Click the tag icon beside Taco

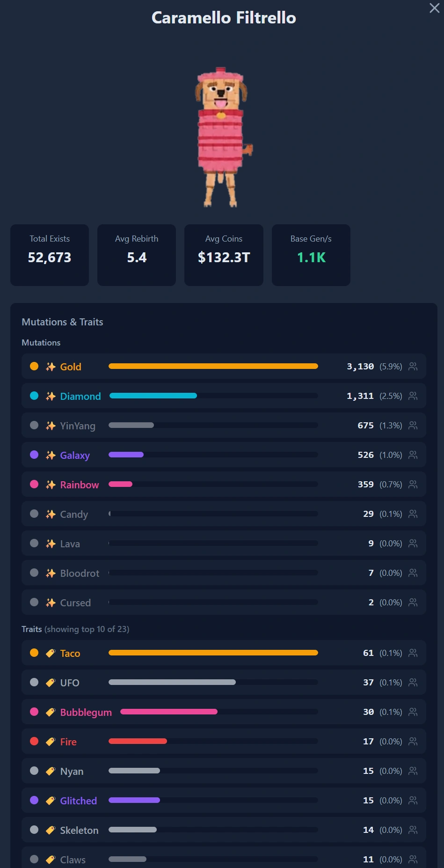pos(51,653)
